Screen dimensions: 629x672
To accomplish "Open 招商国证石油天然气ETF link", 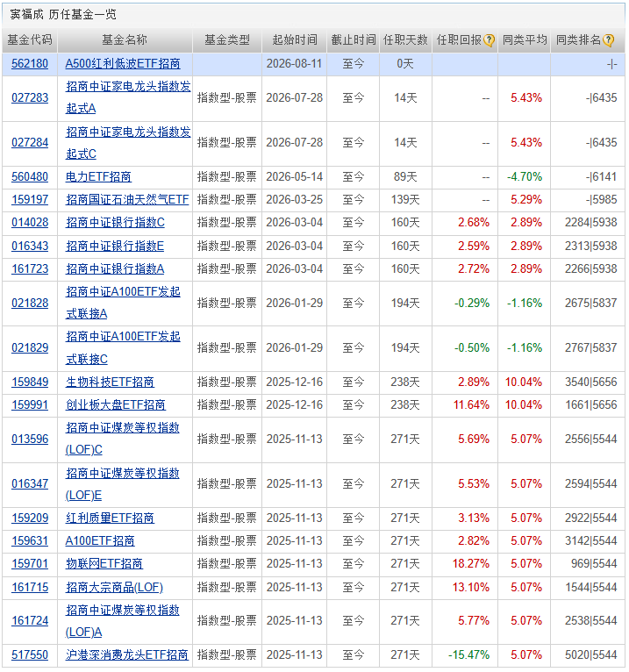I will 127,200.
